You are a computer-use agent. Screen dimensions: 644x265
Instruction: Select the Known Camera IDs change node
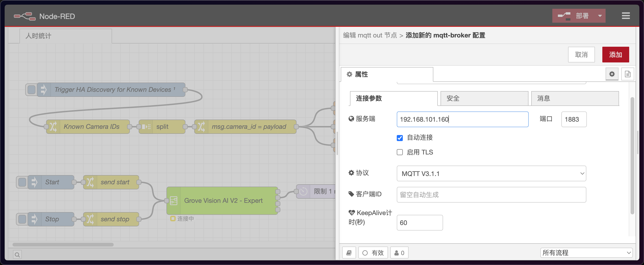(x=88, y=127)
